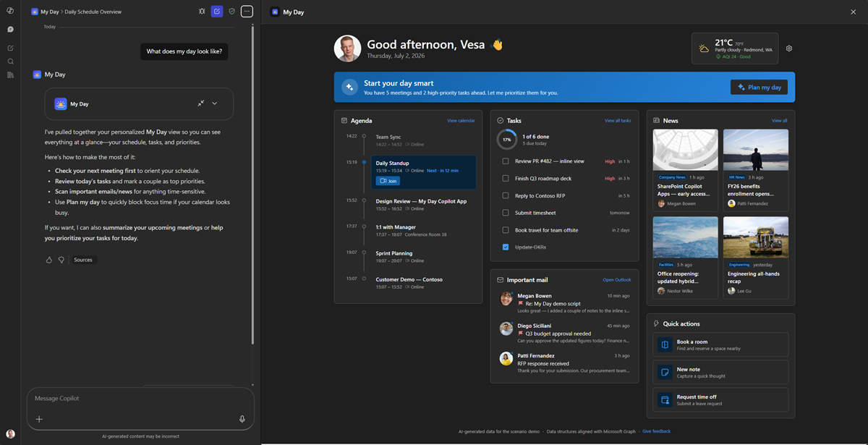Image resolution: width=868 pixels, height=445 pixels.
Task: Expand the My Day card chevron
Action: [x=215, y=103]
